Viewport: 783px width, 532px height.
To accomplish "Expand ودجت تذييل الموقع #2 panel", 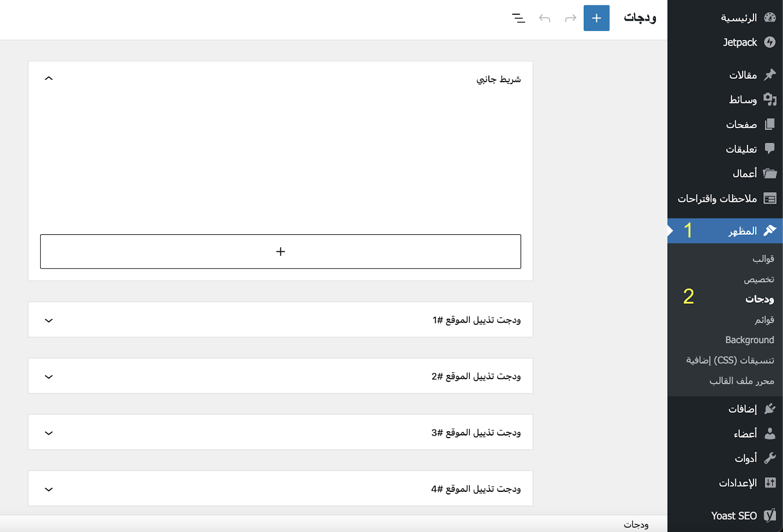I will (48, 377).
